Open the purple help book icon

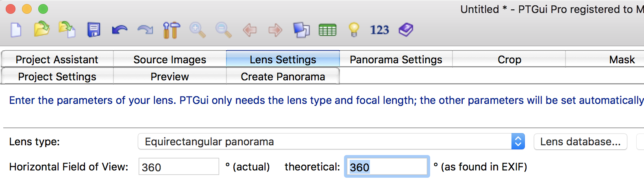pyautogui.click(x=406, y=30)
